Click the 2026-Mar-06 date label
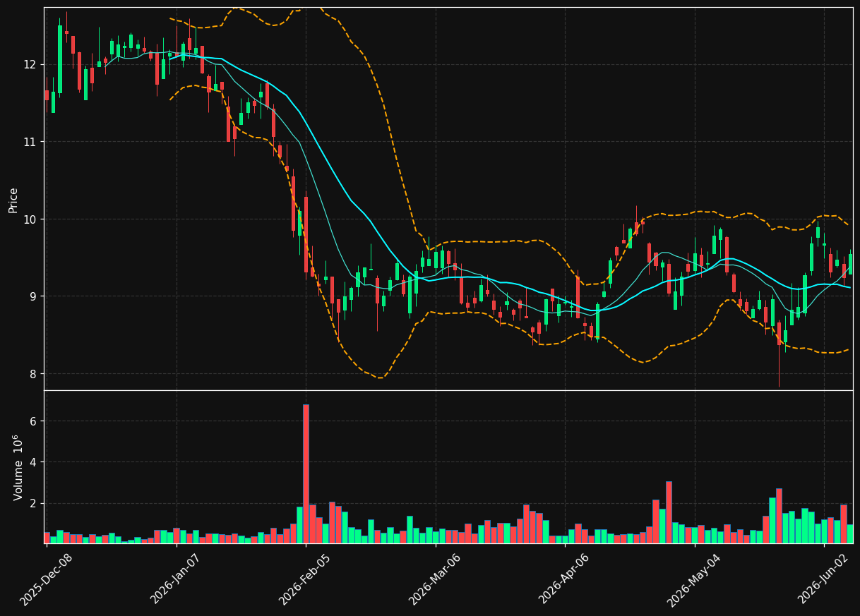The height and width of the screenshot is (616, 860). (x=435, y=579)
